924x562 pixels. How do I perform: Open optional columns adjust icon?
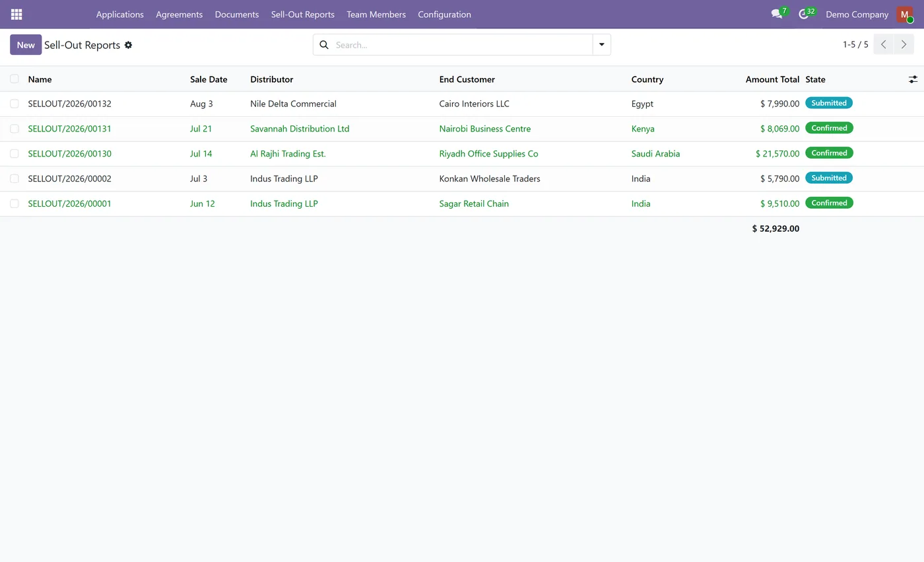point(913,79)
